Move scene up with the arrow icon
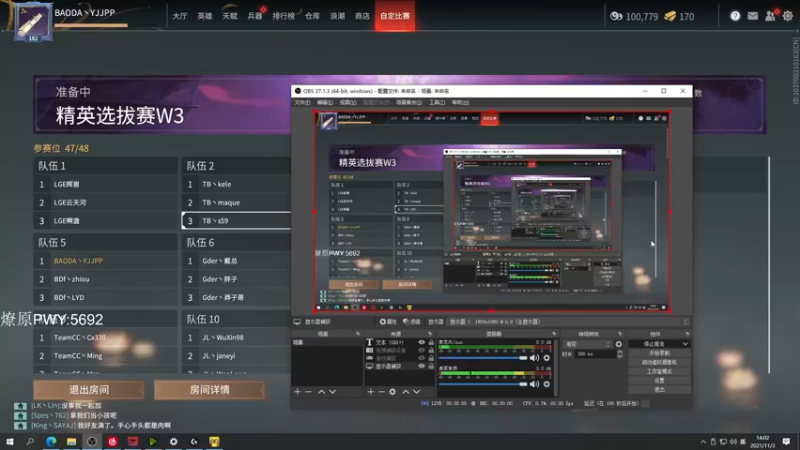The width and height of the screenshot is (800, 450). point(321,392)
